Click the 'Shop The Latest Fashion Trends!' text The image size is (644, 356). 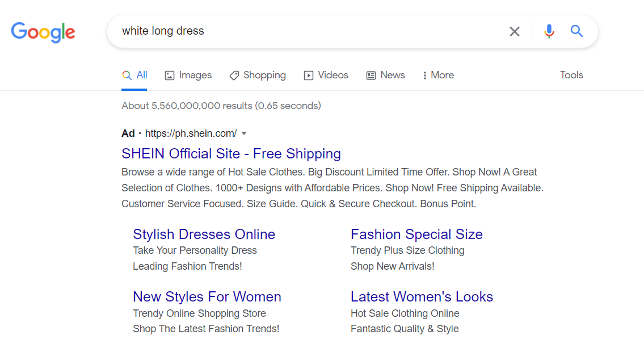click(x=206, y=329)
